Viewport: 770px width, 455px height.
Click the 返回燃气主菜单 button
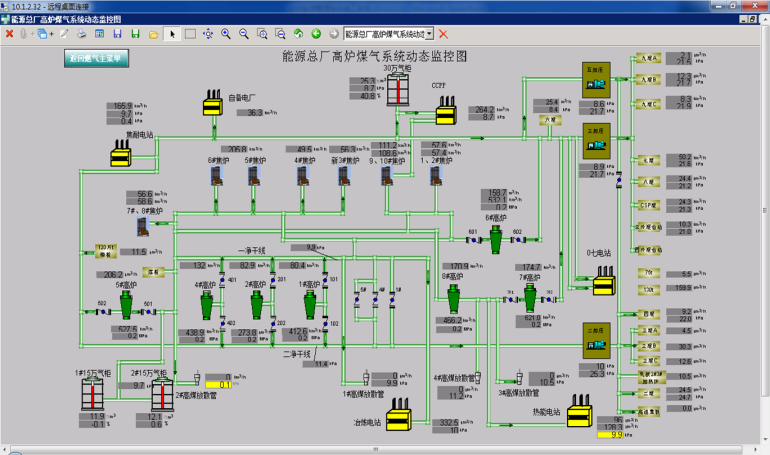point(97,59)
